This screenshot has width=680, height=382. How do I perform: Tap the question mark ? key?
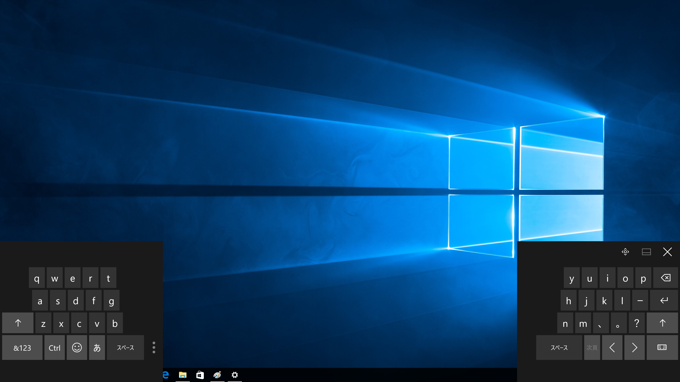coord(636,323)
